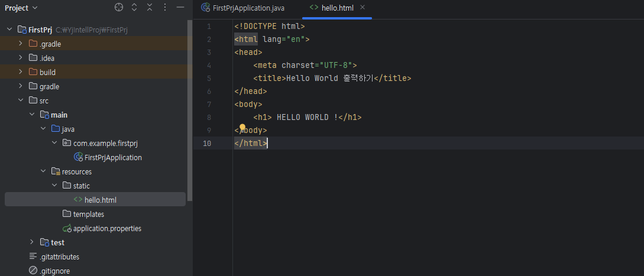644x276 pixels.
Task: Click the .gradle folder icon
Action: coord(33,44)
